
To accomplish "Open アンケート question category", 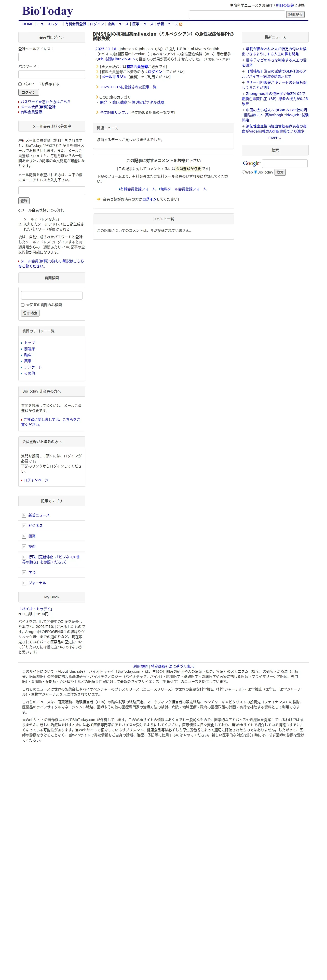I will tap(33, 367).
